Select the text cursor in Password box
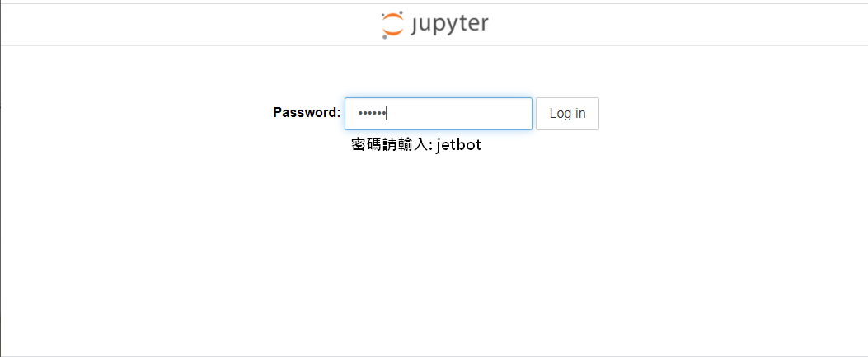The image size is (868, 357). [387, 114]
